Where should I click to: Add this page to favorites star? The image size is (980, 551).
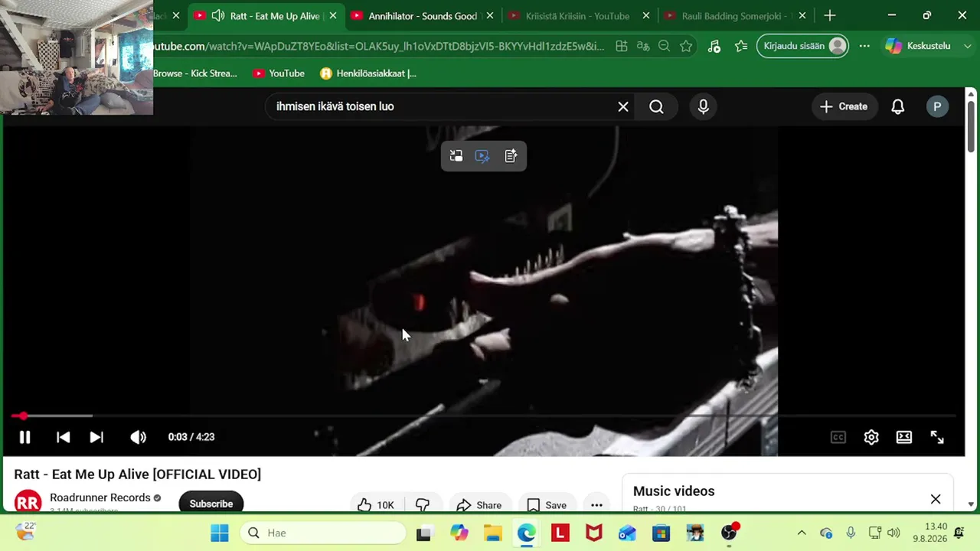pos(686,47)
